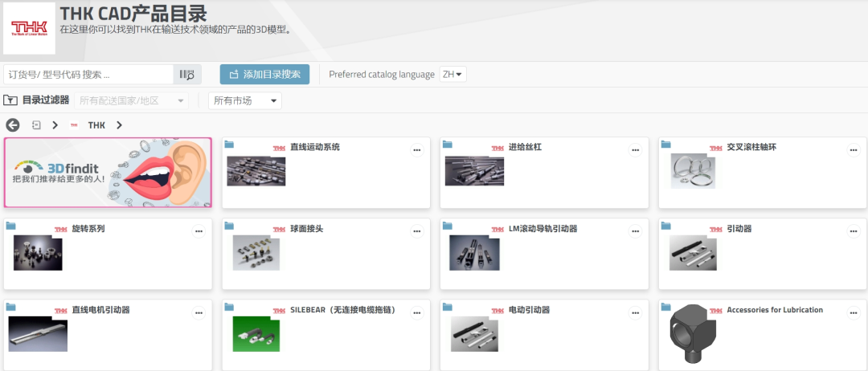
Task: Click folder icon on 电动引动器 card
Action: [448, 307]
